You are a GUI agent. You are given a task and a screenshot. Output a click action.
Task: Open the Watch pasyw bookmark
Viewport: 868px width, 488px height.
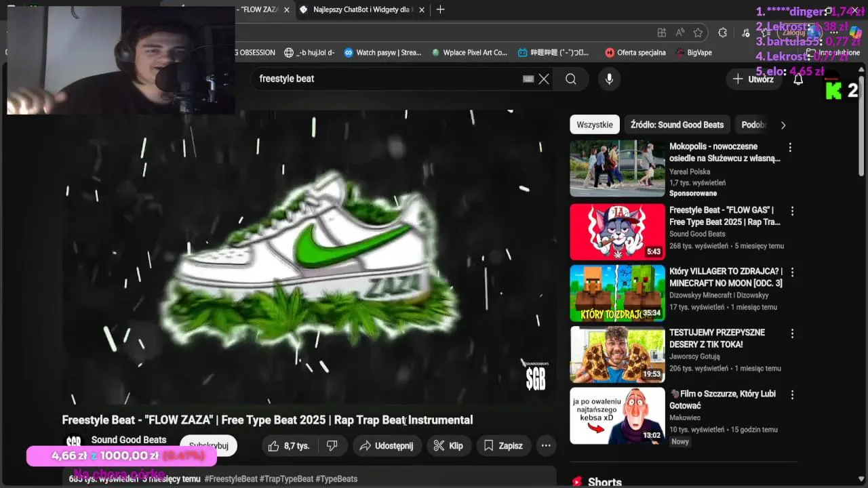point(382,52)
